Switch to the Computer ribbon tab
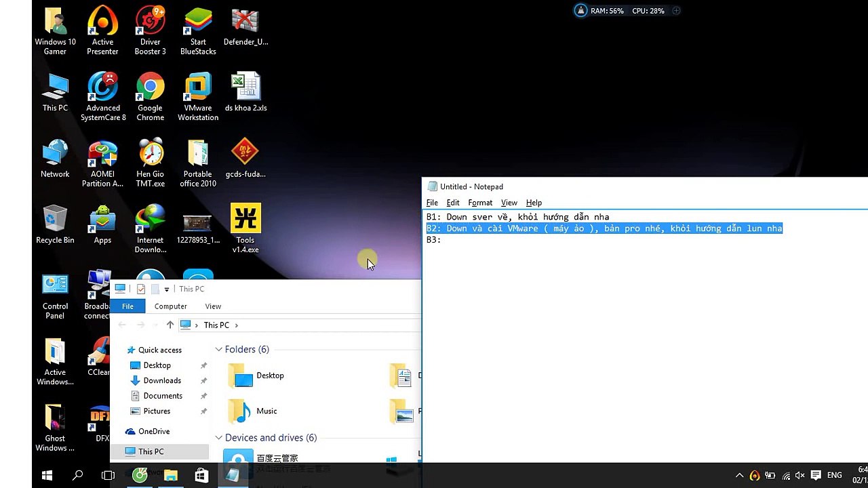 pyautogui.click(x=171, y=306)
